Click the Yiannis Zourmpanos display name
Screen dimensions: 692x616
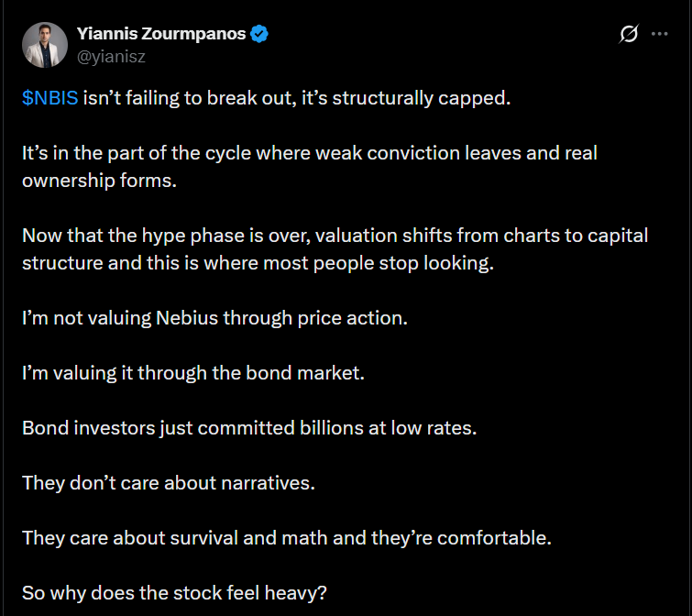[x=162, y=35]
